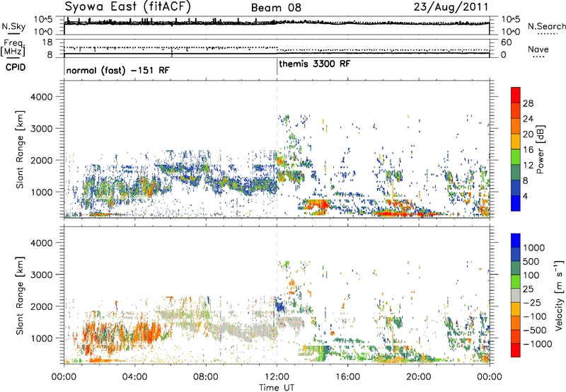Pick the bright blue bottom Power colorbar segment
566x392 pixels.
tap(516, 203)
